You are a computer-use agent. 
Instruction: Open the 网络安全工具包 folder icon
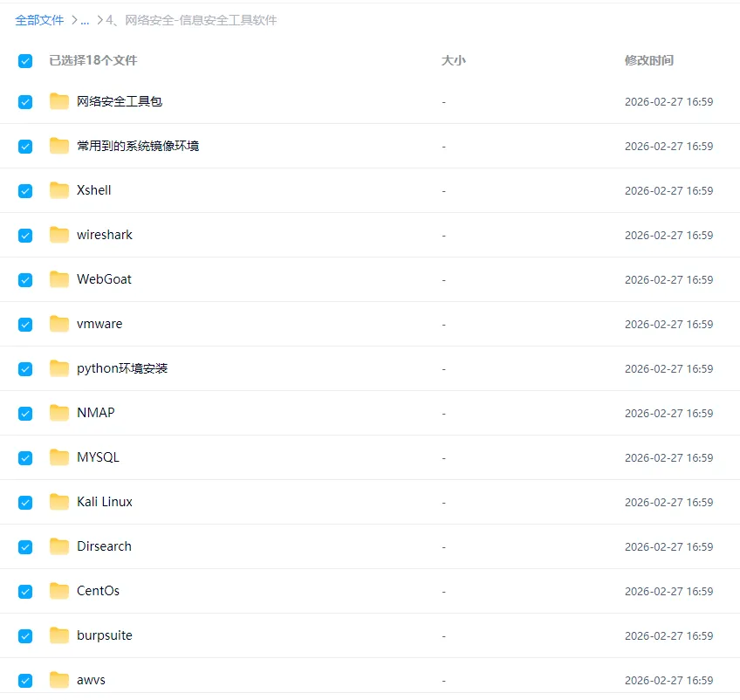click(x=59, y=101)
